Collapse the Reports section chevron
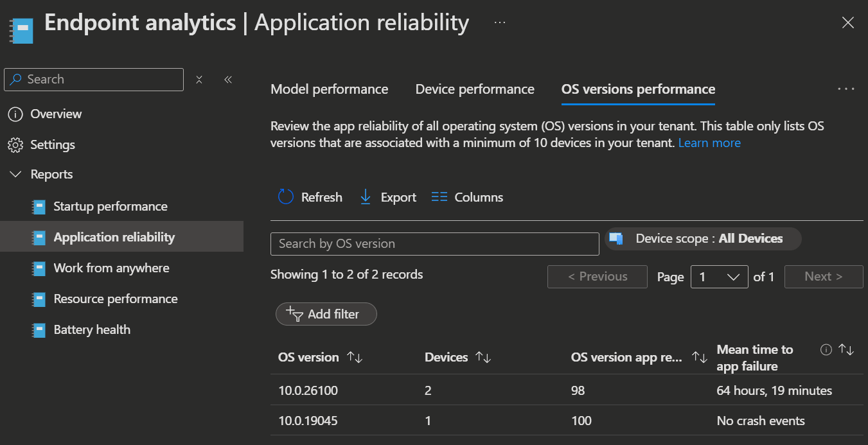Image resolution: width=868 pixels, height=445 pixels. 15,175
